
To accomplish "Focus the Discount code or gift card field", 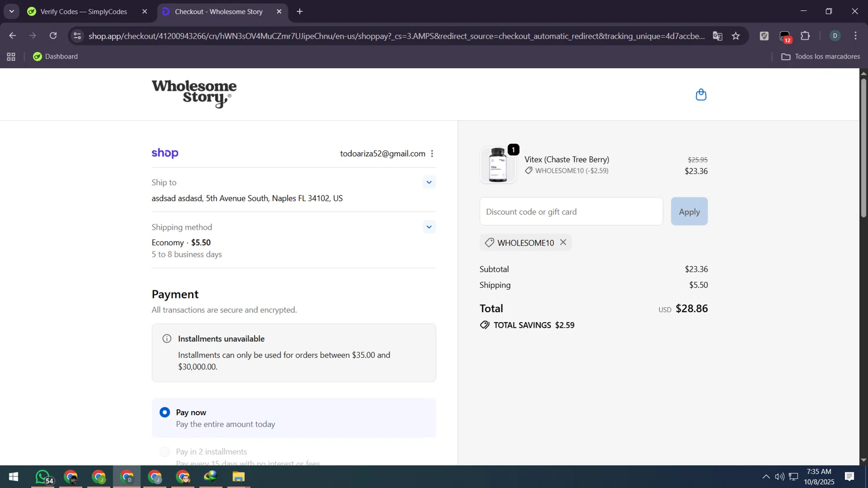I will (571, 212).
